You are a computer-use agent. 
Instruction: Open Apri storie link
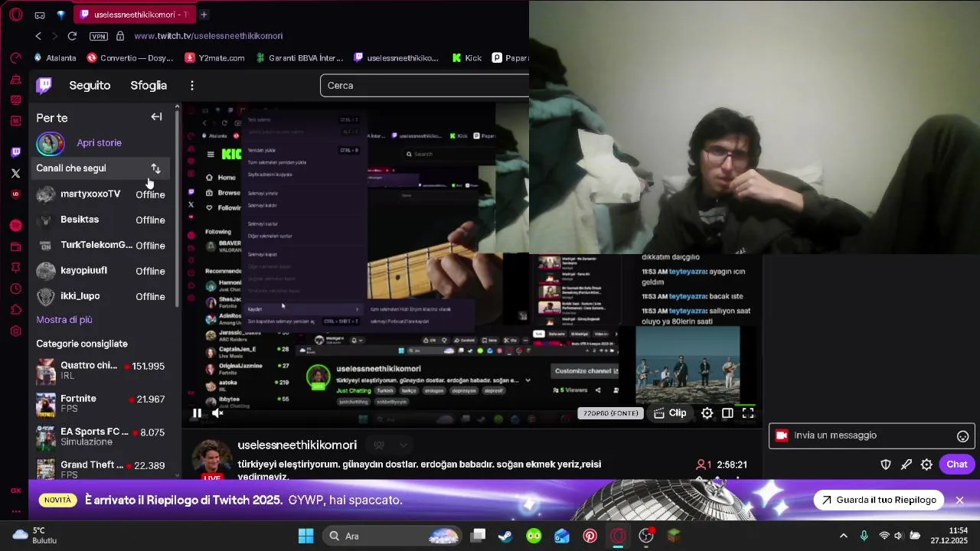pyautogui.click(x=99, y=143)
